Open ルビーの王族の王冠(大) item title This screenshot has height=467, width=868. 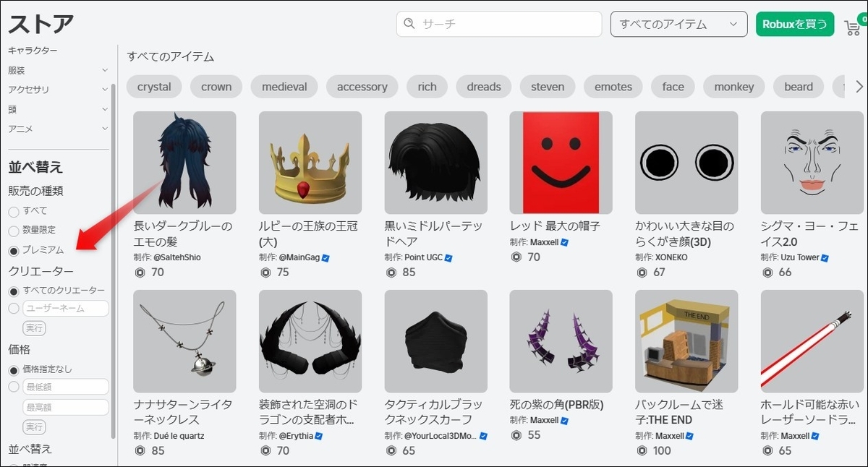309,233
